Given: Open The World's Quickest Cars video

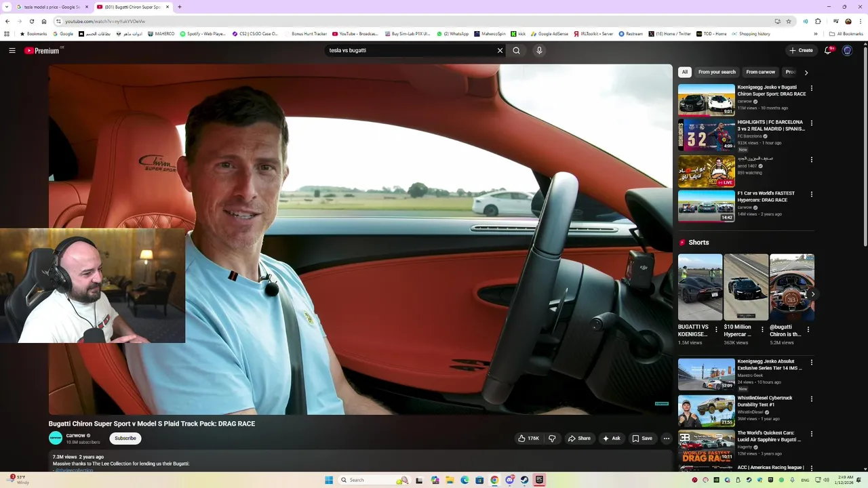Looking at the screenshot, I should point(707,445).
